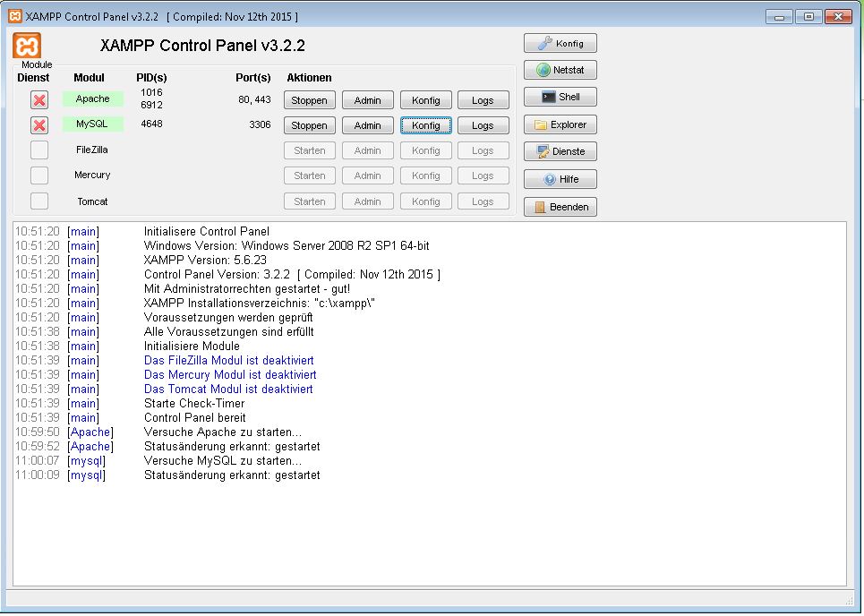864x616 pixels.
Task: Click log line 'Mit Administratorrechten gestartet - gut!'
Action: (x=247, y=288)
